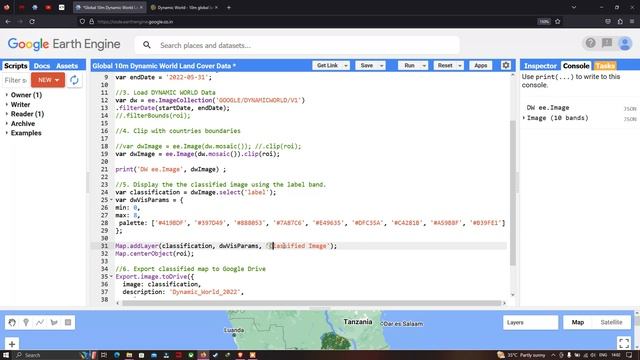Switch to the Scripts tab
640x360 pixels.
pos(16,66)
